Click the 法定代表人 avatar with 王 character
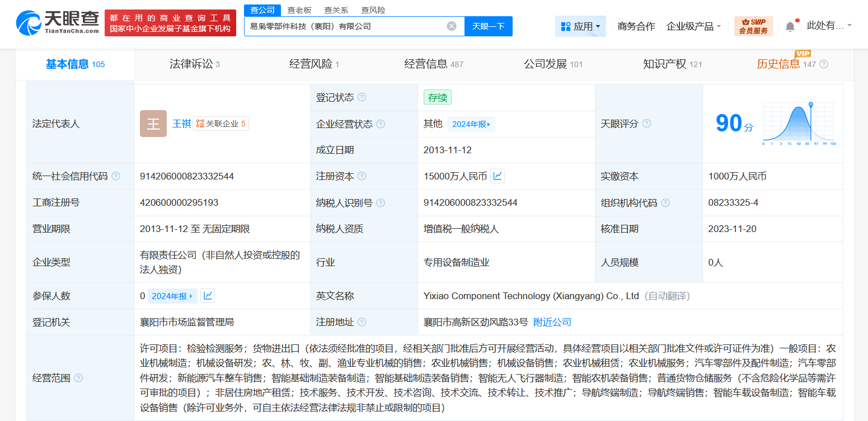868x421 pixels. (153, 124)
